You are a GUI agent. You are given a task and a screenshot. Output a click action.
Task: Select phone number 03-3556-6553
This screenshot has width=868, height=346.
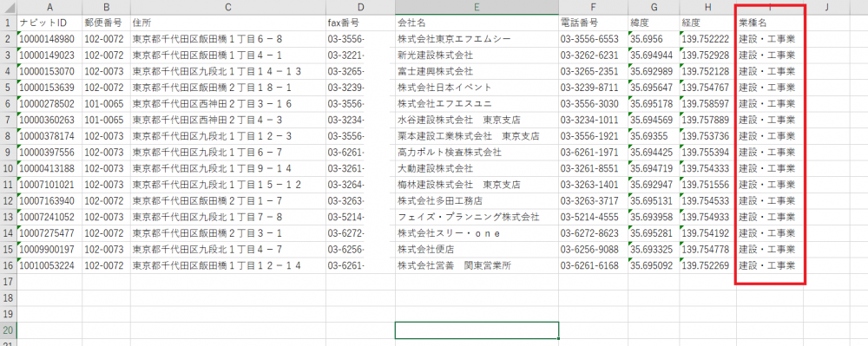[x=593, y=39]
